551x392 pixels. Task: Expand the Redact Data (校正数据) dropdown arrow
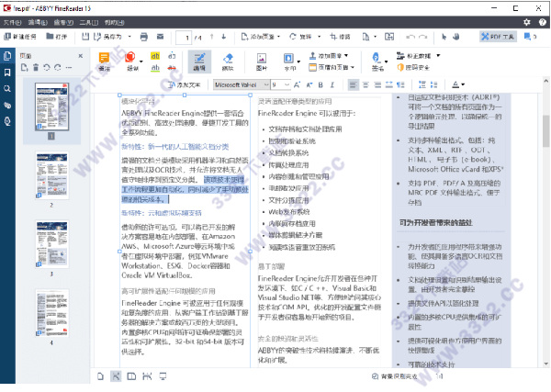(x=438, y=55)
